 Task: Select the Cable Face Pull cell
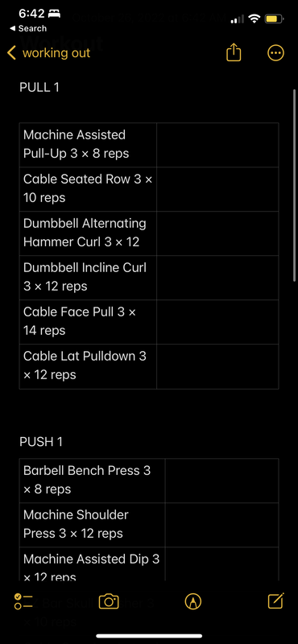(88, 322)
